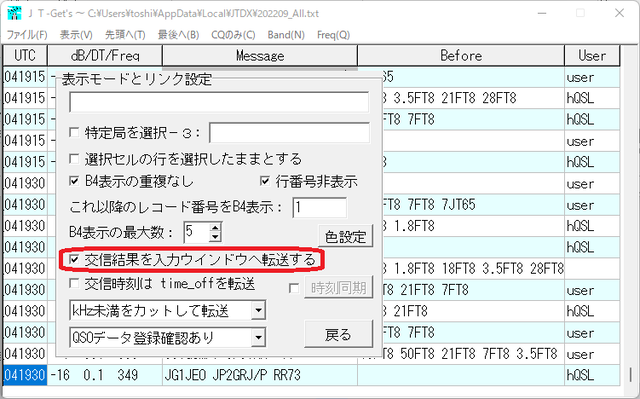
Task: Click the UTC column header
Action: 25,55
